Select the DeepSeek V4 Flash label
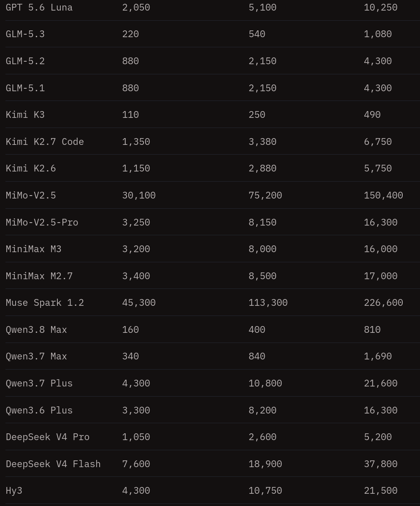The width and height of the screenshot is (420, 506). pyautogui.click(x=53, y=464)
